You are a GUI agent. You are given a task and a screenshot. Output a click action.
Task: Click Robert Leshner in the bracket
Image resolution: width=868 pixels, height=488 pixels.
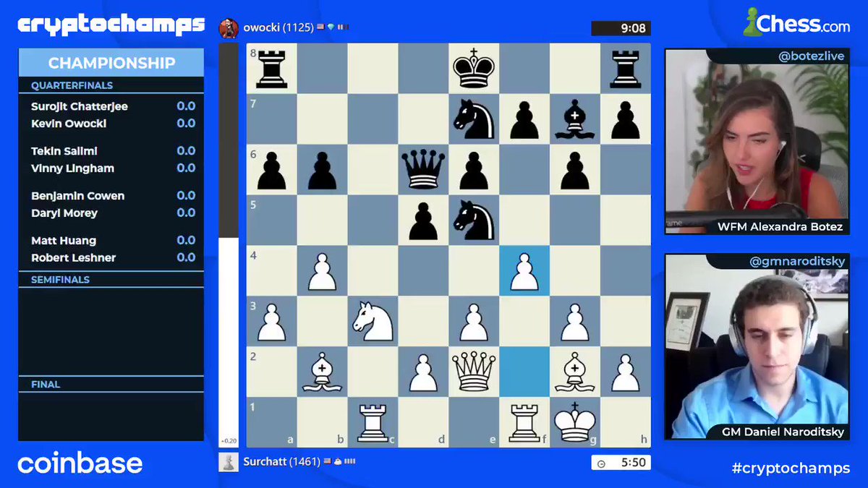[x=74, y=258]
